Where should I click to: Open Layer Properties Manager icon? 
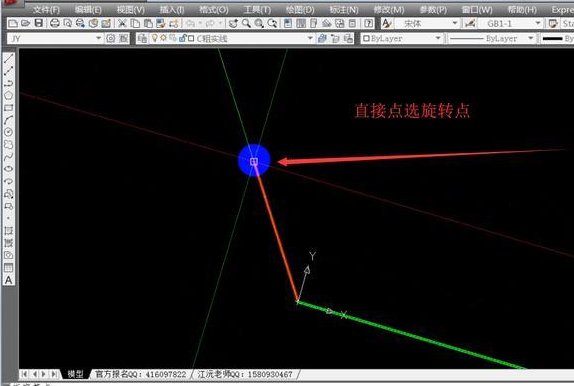point(142,38)
